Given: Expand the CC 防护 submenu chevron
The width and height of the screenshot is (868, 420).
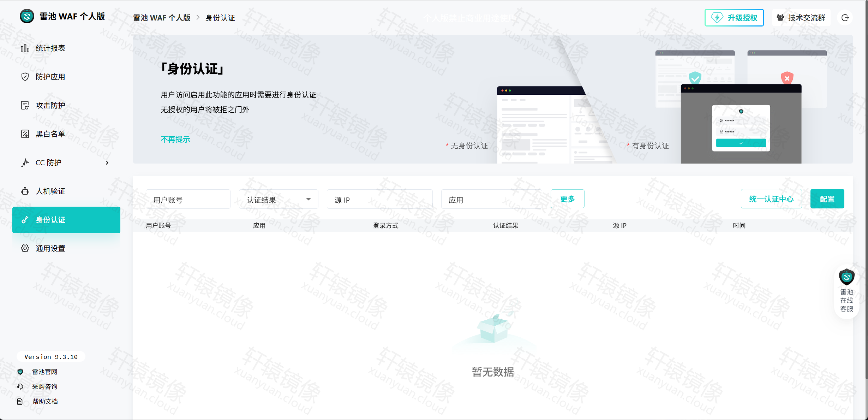Looking at the screenshot, I should (x=107, y=162).
